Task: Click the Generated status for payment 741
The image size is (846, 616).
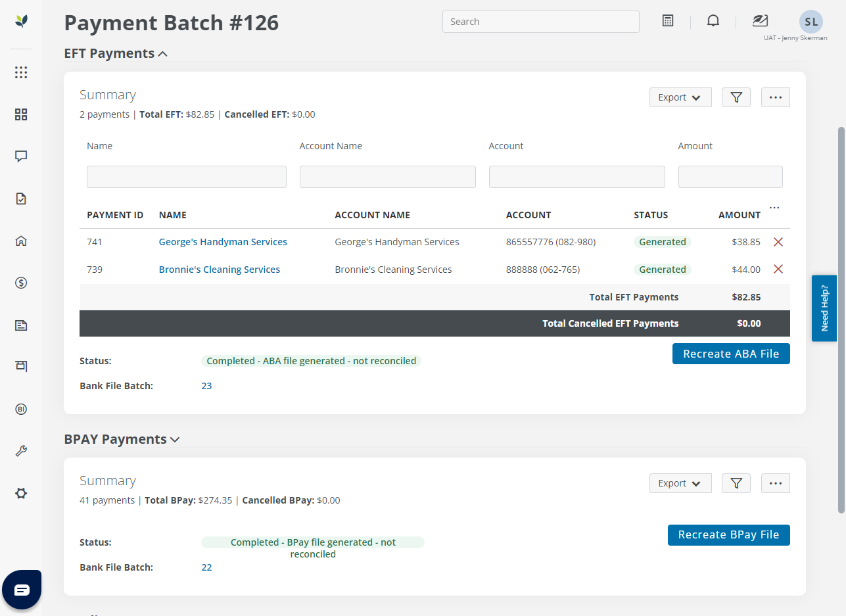Action: coord(663,242)
